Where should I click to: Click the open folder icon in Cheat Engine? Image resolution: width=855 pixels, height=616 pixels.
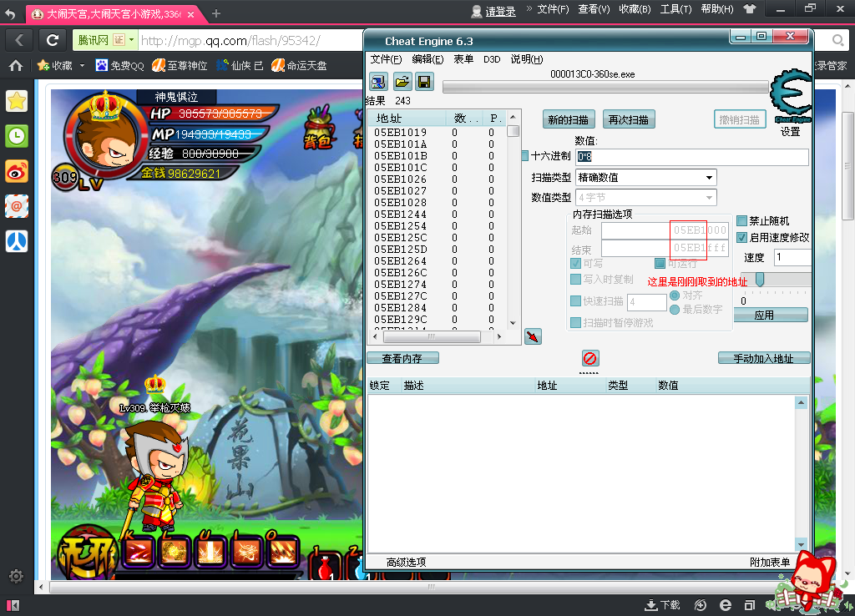click(x=402, y=82)
